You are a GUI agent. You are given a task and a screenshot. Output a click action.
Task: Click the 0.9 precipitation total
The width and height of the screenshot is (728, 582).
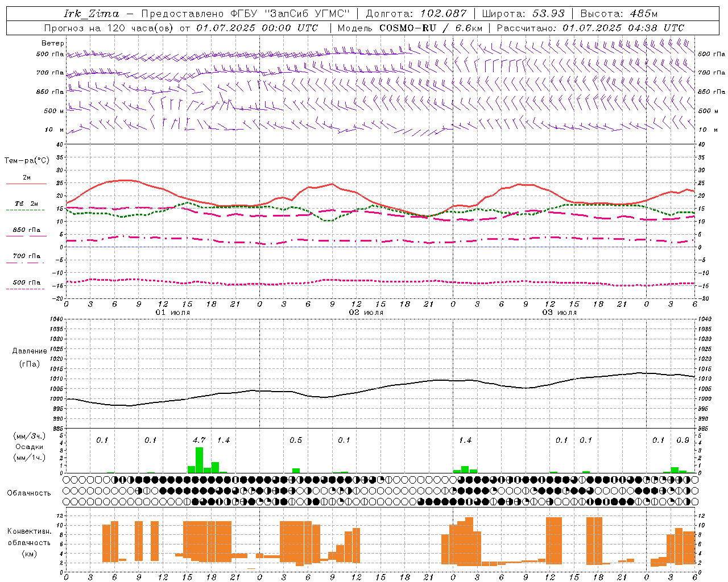pos(682,440)
